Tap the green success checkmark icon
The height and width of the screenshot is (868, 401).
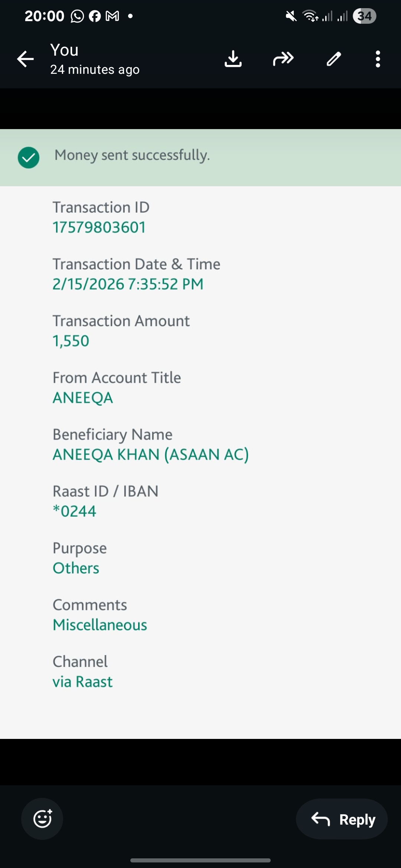coord(29,158)
